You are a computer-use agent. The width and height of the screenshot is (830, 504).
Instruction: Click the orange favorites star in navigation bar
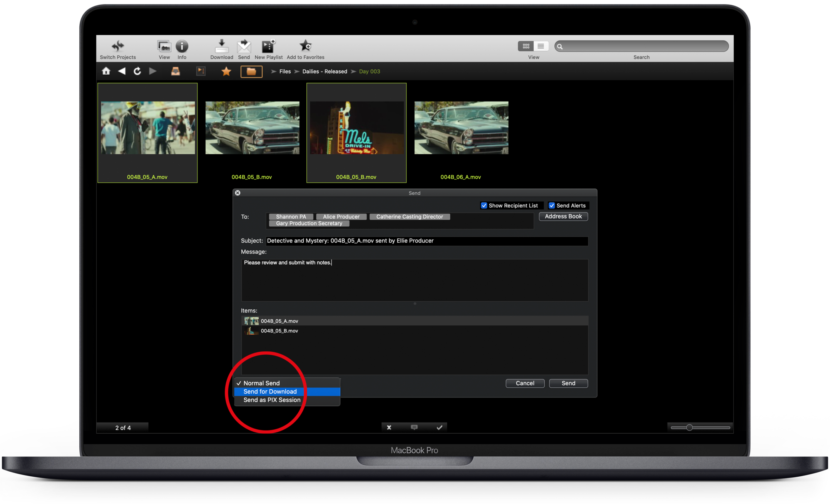point(226,71)
